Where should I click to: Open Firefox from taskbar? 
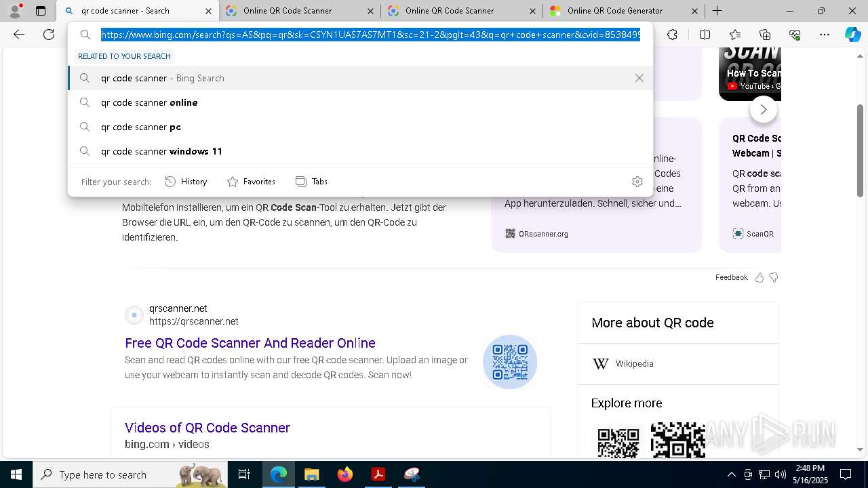tap(345, 474)
